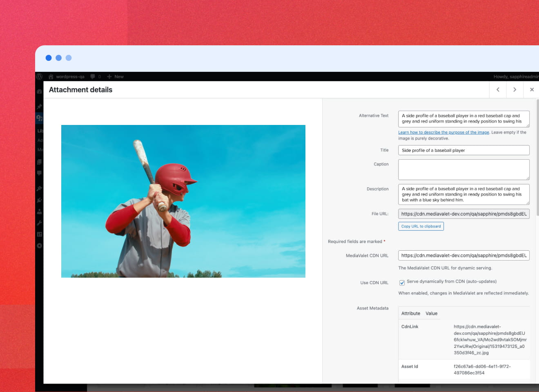Viewport: 539px width, 392px height.
Task: Open the comments bubble in admin bar
Action: pos(96,77)
